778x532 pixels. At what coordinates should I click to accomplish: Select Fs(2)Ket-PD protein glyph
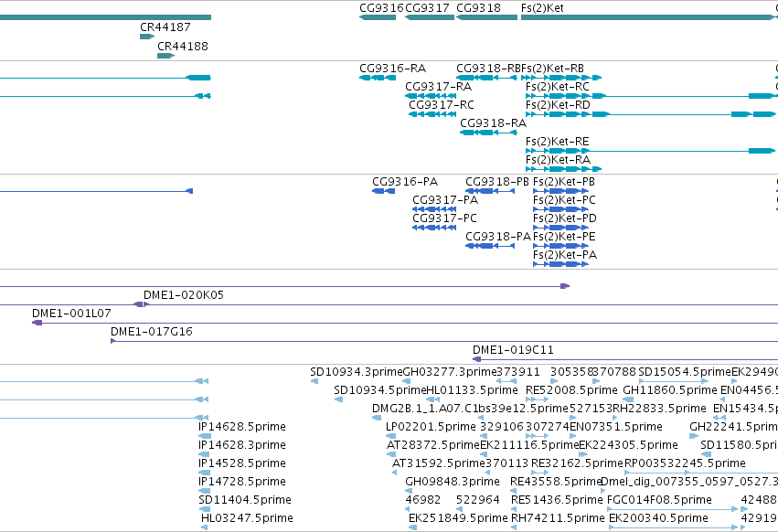coord(560,228)
